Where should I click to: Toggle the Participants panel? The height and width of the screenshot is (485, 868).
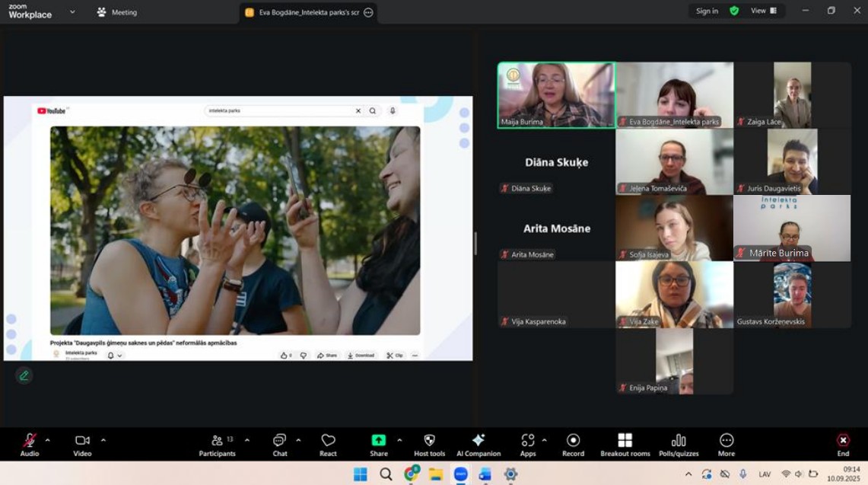(217, 445)
